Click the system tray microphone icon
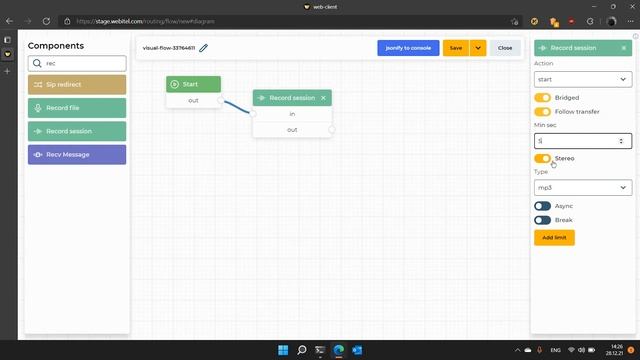 [x=539, y=350]
